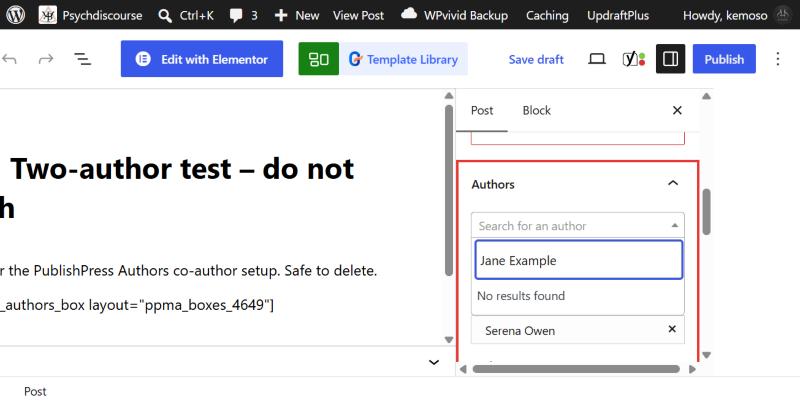The image size is (800, 406).
Task: Click the PublishPress Authors paragraph text
Action: 189,271
